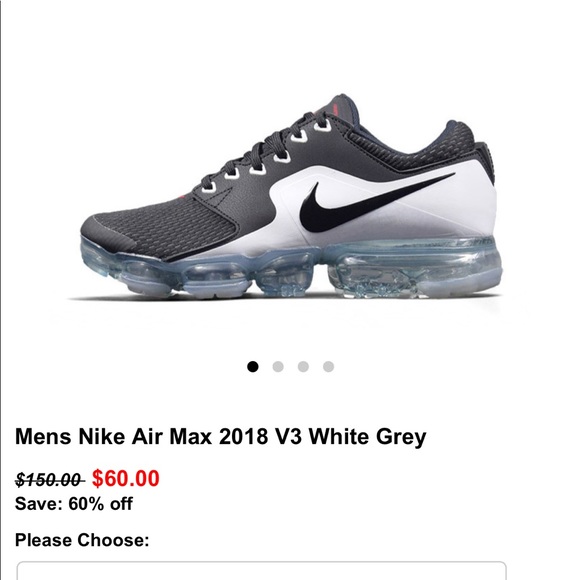Screen dimensions: 580x580
Task: Tap the Save: 60% off label
Action: click(x=74, y=504)
